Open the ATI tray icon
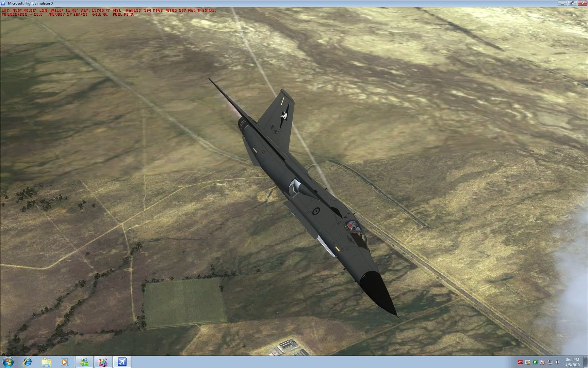Screen dimensions: 588x368 [x=520, y=362]
